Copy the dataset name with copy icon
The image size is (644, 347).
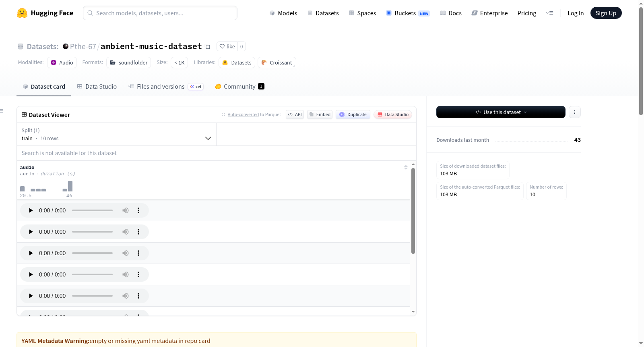click(207, 46)
